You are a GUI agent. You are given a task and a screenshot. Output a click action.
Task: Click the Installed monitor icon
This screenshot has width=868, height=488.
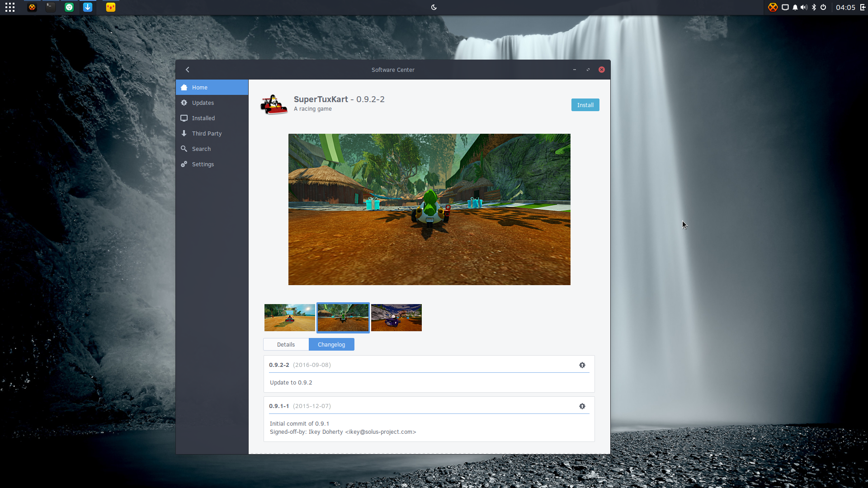184,118
